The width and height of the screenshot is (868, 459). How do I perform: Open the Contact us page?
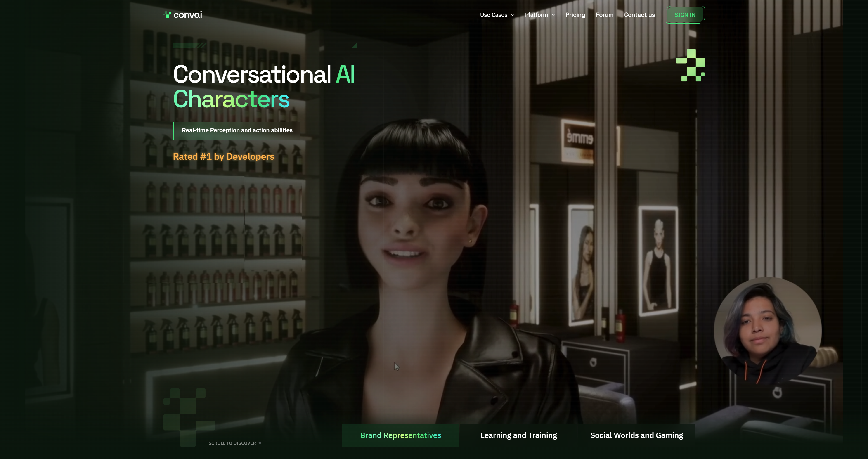[639, 15]
